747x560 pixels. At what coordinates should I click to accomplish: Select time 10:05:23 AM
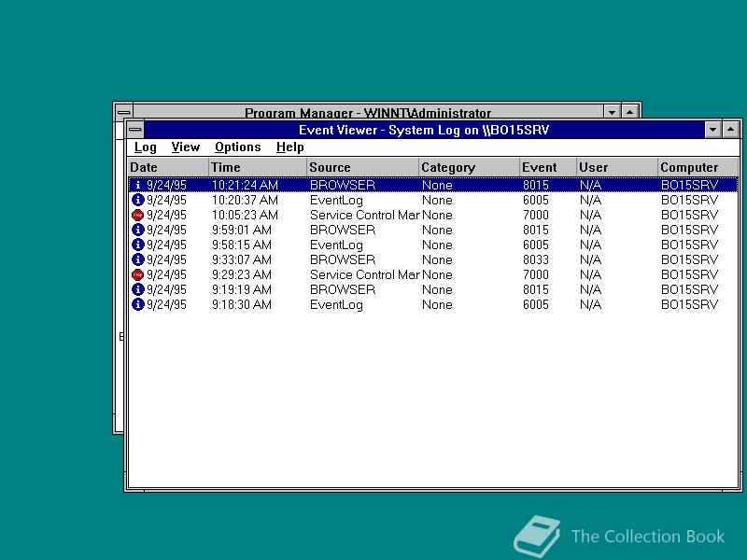pyautogui.click(x=245, y=215)
